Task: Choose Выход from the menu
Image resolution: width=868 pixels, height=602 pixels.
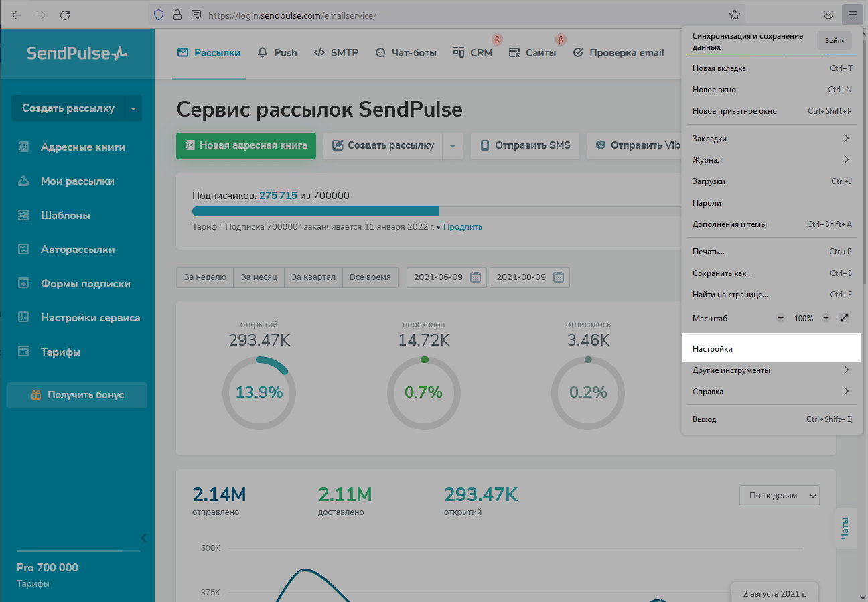Action: pos(772,419)
